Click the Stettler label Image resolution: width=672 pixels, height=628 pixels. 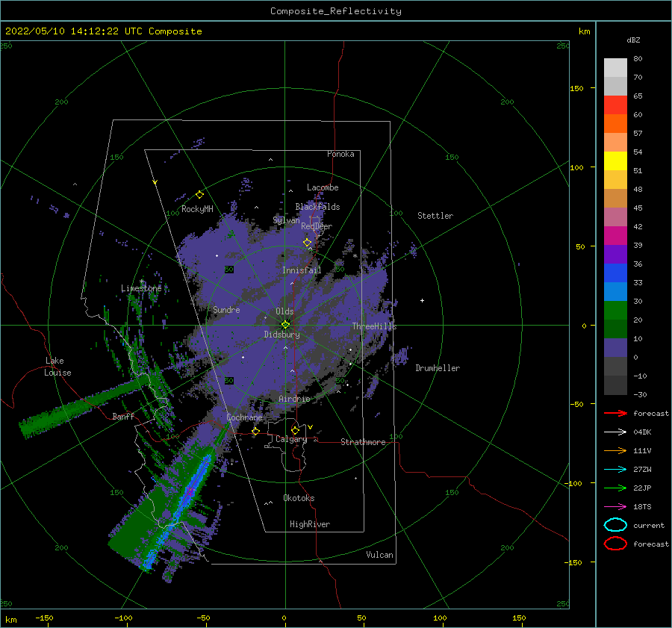click(x=435, y=216)
